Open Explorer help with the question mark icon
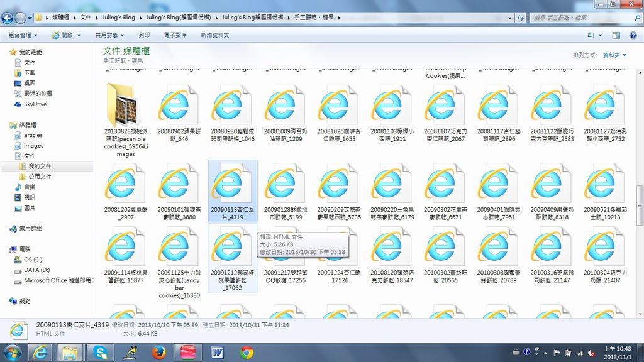Viewport: 644px width, 362px height. click(x=633, y=35)
